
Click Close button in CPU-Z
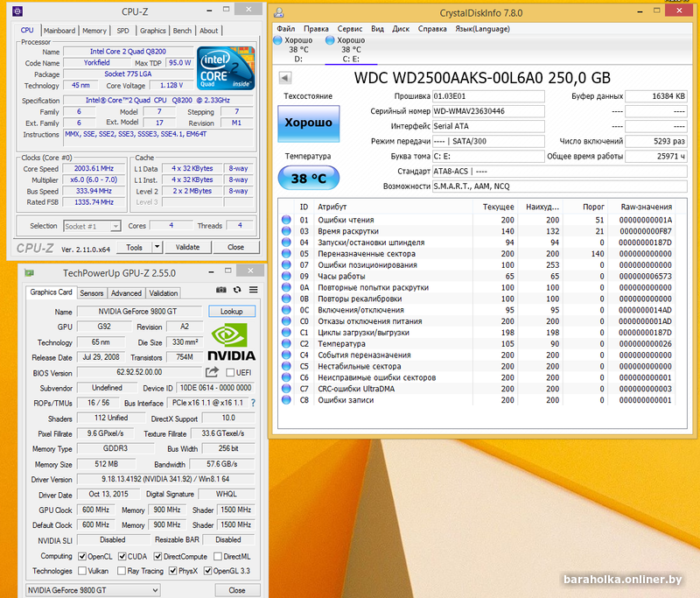(x=235, y=247)
